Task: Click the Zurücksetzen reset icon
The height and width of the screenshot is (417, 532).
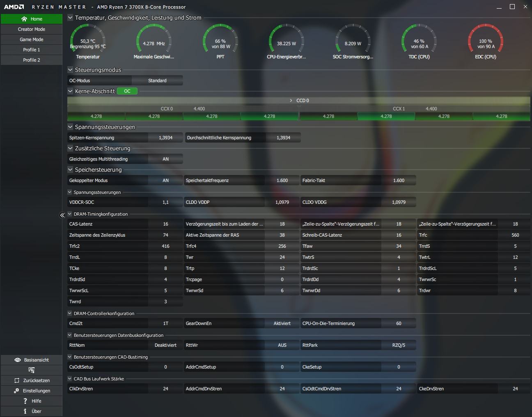Action: click(17, 380)
